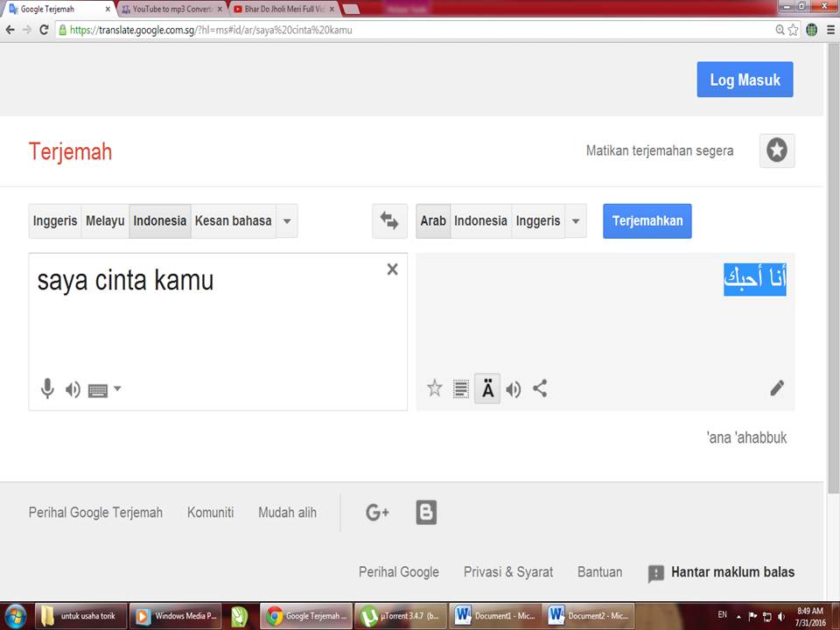Click Hantar maklum balas feedback link
This screenshot has height=630, width=840.
coord(721,572)
